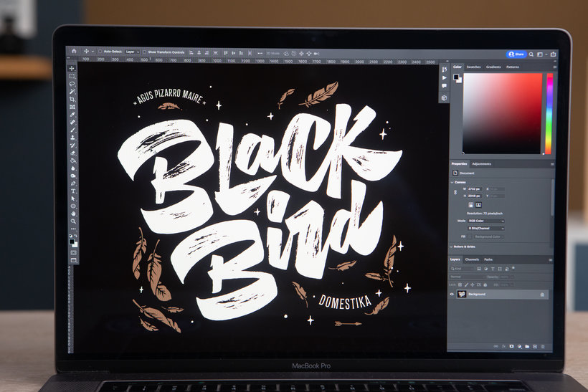Open the 3D cube panel icon
Screen dimensions: 588x392
tap(445, 97)
